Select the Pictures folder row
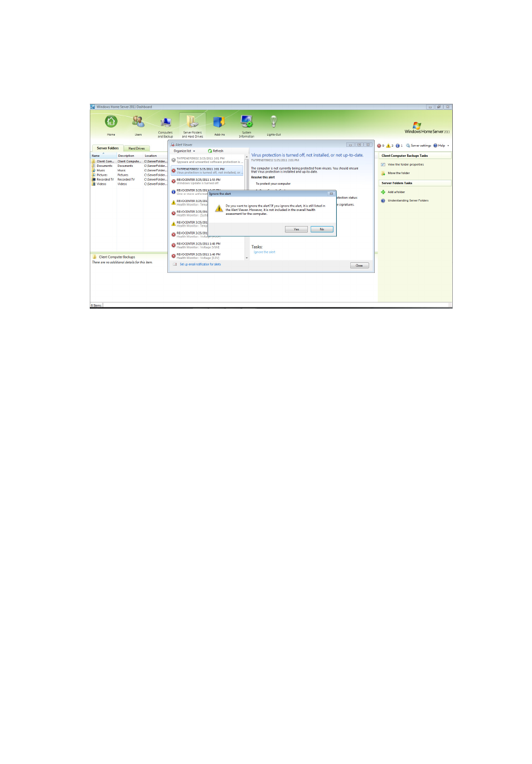This screenshot has height=764, width=532. (x=129, y=175)
